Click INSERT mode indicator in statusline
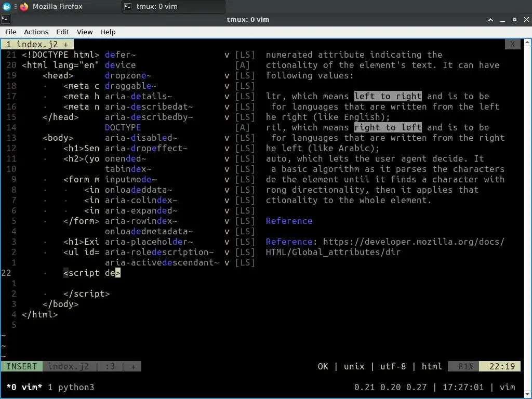The width and height of the screenshot is (532, 399). pos(22,366)
